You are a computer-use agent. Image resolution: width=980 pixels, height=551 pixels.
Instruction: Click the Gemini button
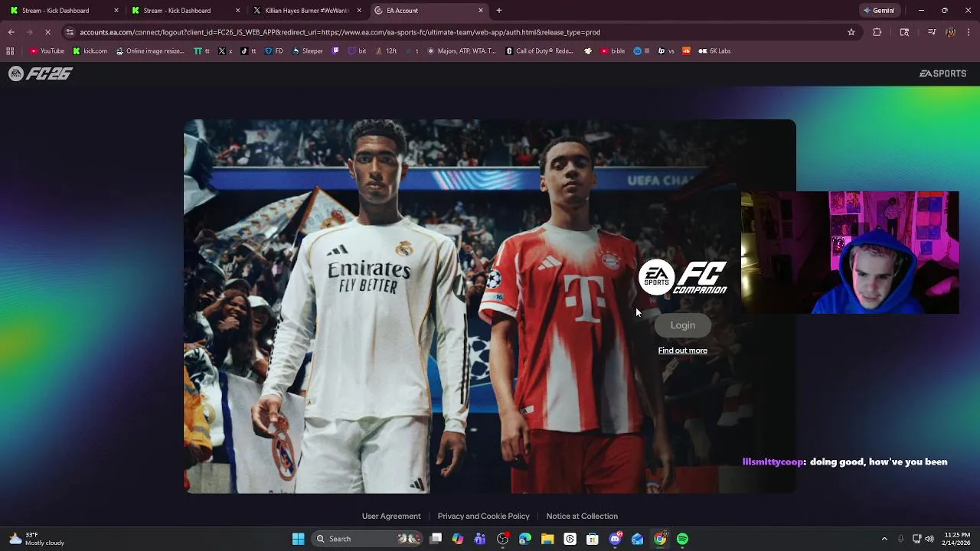click(x=879, y=11)
